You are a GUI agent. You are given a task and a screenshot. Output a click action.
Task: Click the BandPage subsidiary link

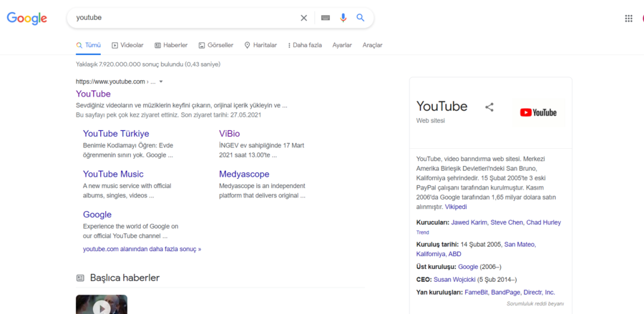507,293
